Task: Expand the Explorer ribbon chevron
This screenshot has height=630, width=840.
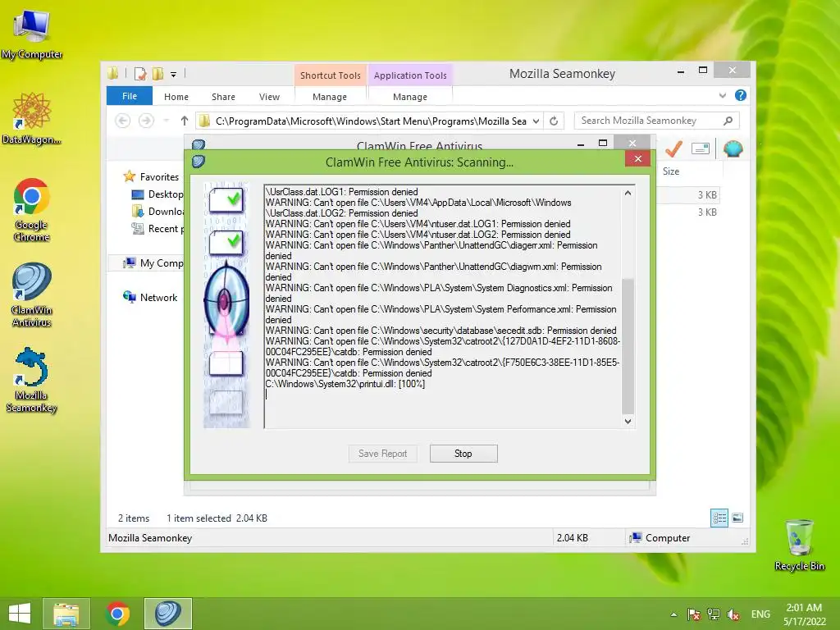Action: [722, 95]
